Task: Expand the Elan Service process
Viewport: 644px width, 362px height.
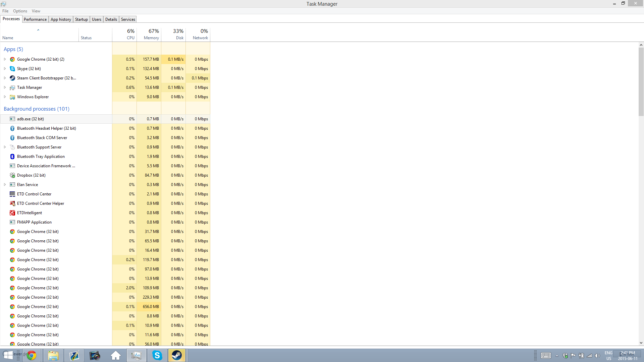Action: click(5, 185)
